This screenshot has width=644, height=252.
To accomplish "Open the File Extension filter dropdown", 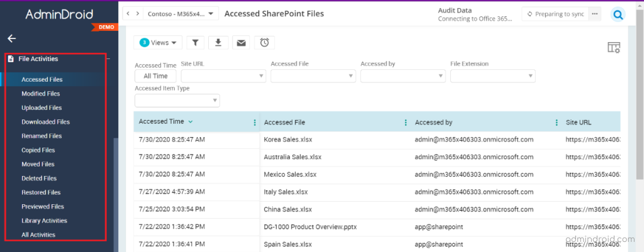I will click(493, 76).
